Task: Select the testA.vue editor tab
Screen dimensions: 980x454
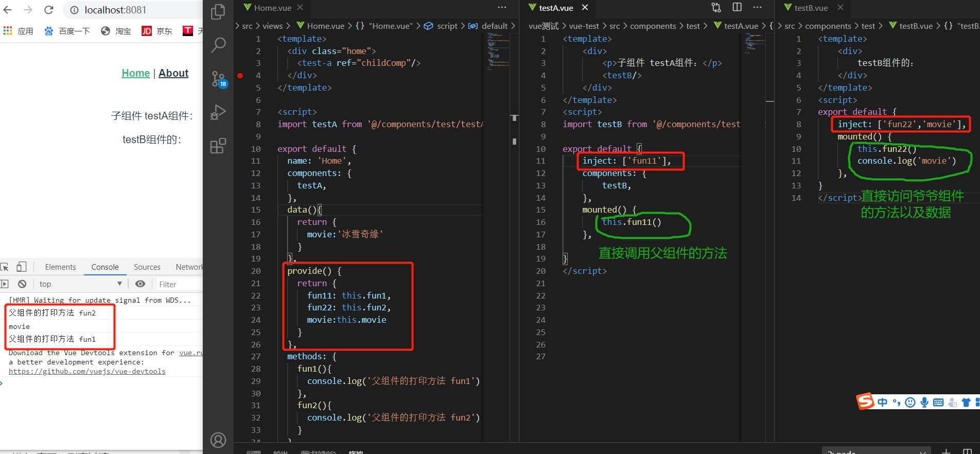Action: pos(551,8)
